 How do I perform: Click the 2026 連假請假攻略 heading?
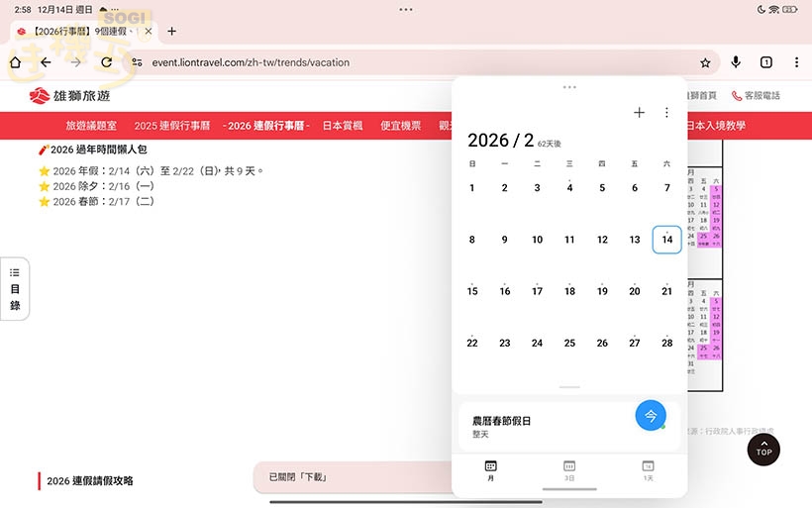pyautogui.click(x=90, y=481)
